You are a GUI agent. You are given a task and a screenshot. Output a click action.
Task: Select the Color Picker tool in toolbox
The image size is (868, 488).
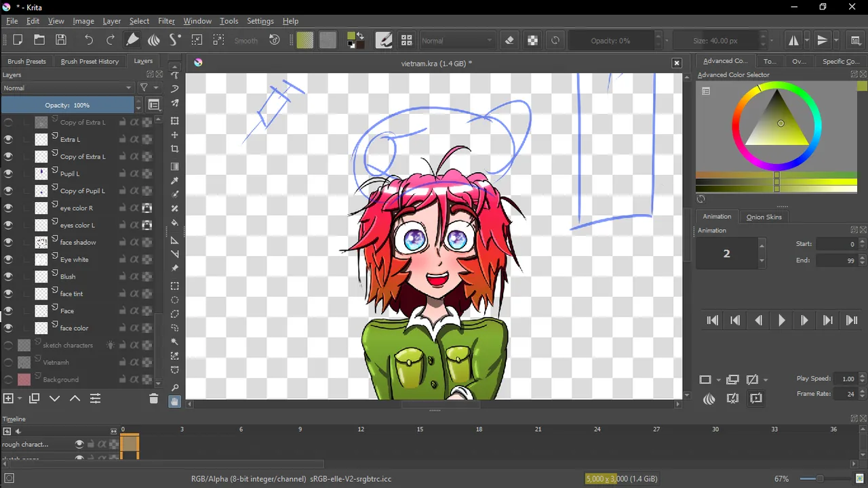(x=174, y=180)
